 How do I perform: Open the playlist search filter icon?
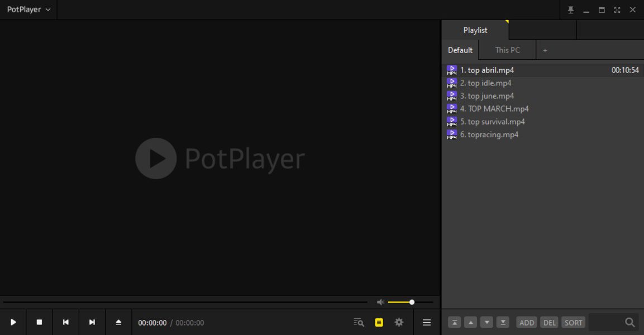tap(357, 322)
